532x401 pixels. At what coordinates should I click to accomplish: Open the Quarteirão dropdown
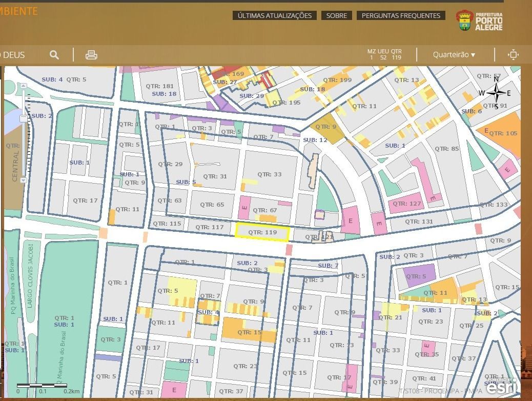[x=454, y=55]
